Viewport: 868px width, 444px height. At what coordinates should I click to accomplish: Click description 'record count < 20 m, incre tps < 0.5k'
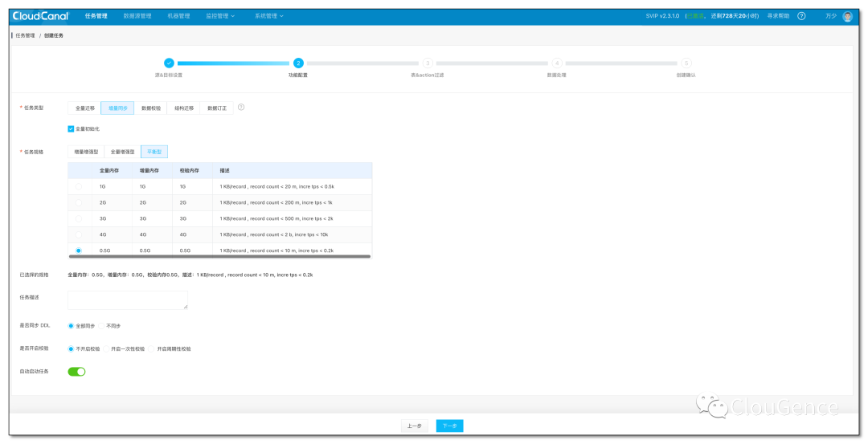point(292,186)
